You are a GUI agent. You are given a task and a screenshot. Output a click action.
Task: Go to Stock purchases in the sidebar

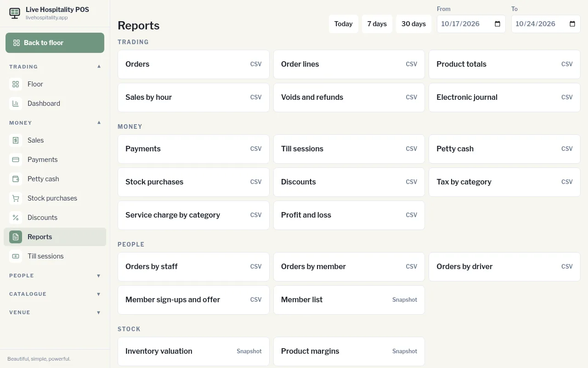55,198
